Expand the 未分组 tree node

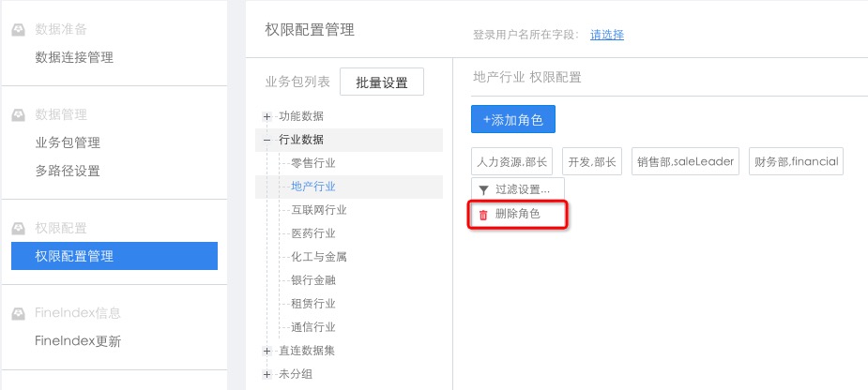[267, 374]
